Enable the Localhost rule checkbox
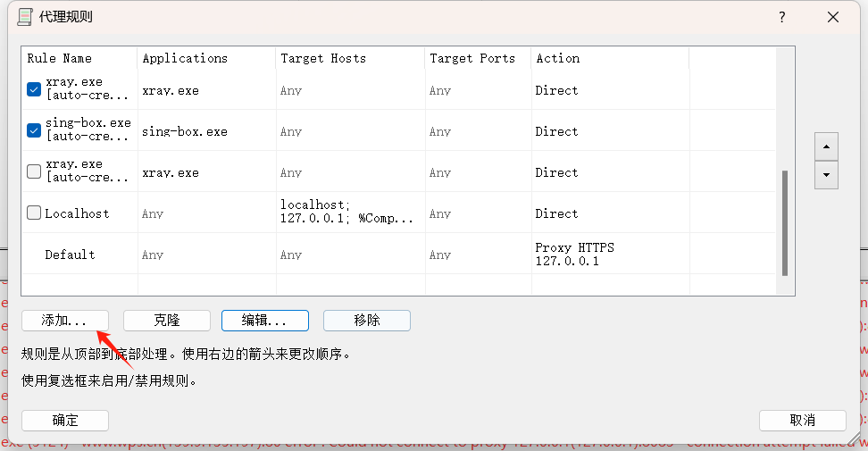 tap(34, 213)
